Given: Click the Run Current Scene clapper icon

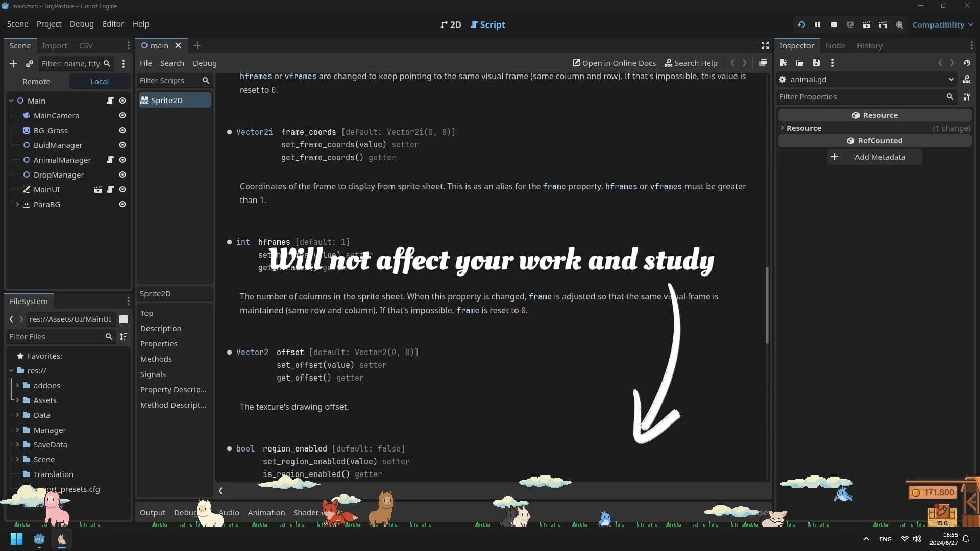Looking at the screenshot, I should 867,24.
